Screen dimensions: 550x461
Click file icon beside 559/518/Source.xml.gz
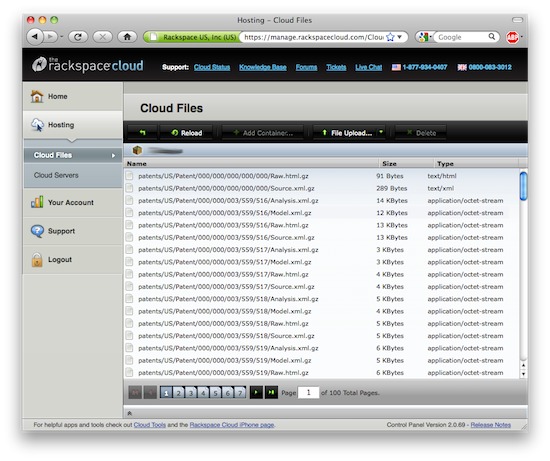tap(129, 335)
